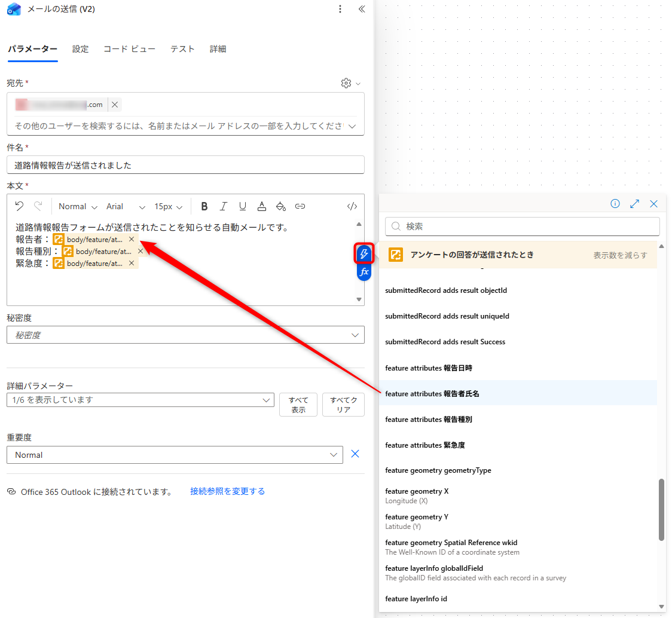Click the body editor scroll down arrow
The width and height of the screenshot is (672, 618).
click(x=359, y=299)
